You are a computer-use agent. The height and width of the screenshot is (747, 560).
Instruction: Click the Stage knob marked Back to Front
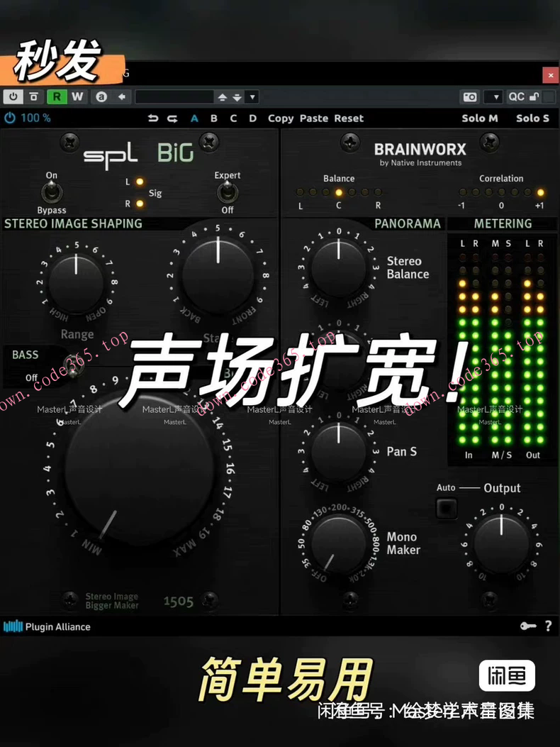tap(218, 275)
